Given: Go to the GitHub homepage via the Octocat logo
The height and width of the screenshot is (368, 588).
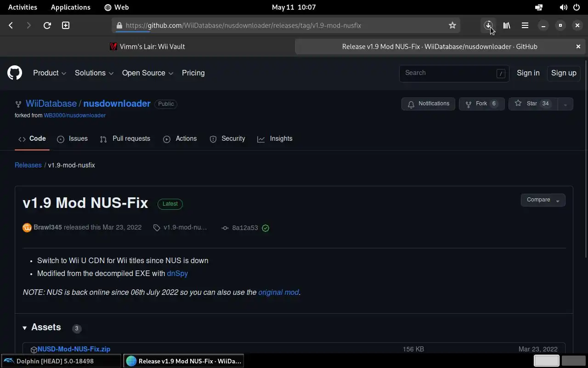Looking at the screenshot, I should [x=15, y=73].
